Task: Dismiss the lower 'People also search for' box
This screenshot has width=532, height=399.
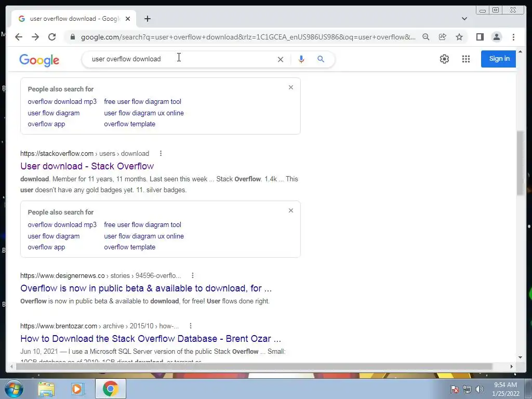Action: [291, 211]
